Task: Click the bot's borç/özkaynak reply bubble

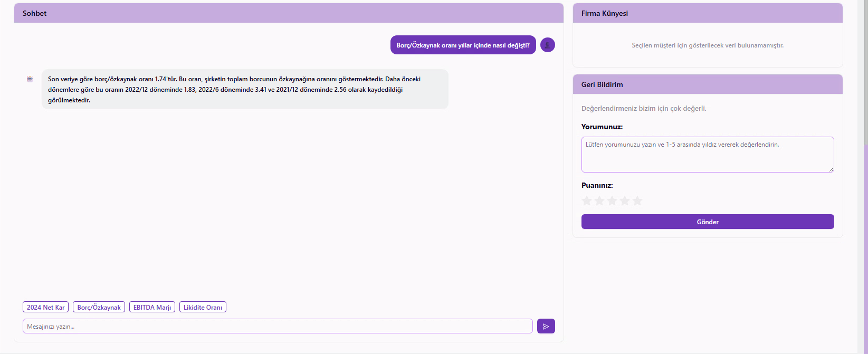Action: (245, 90)
